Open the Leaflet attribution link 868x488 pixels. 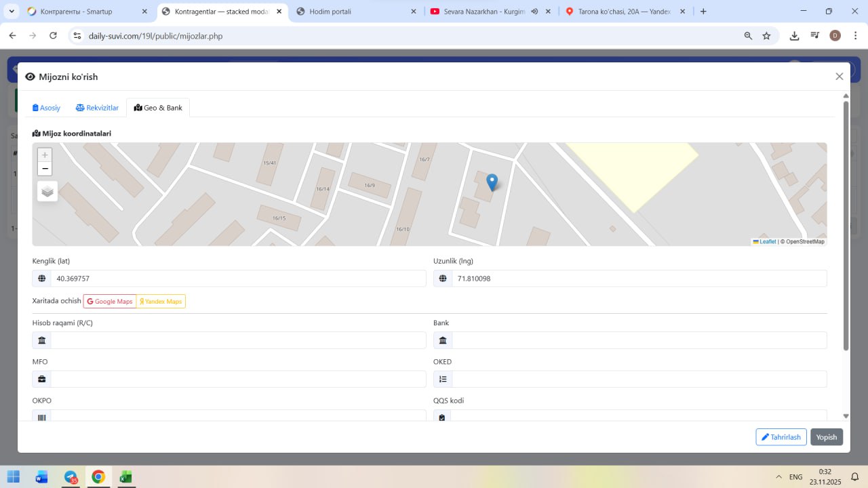[x=767, y=242]
